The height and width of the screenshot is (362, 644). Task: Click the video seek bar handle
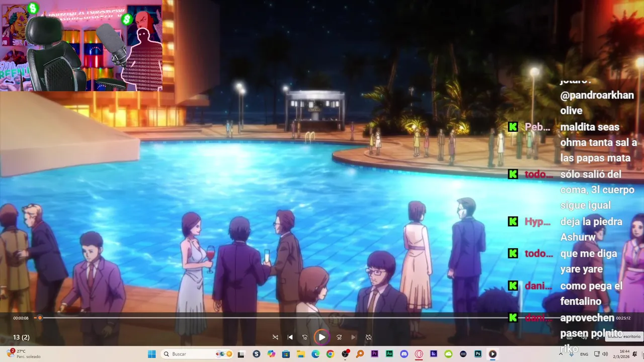(x=40, y=318)
